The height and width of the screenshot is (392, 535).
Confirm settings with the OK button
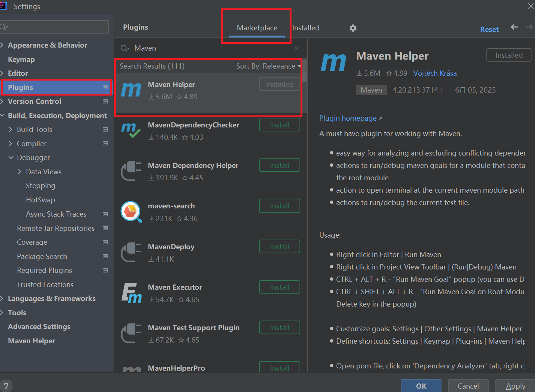point(421,386)
